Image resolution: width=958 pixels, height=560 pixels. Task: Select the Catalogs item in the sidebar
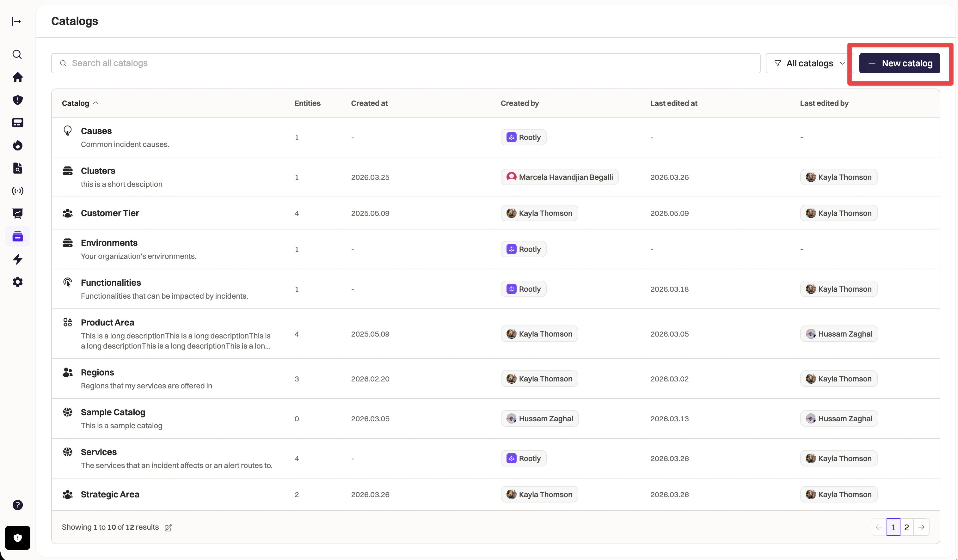tap(17, 236)
